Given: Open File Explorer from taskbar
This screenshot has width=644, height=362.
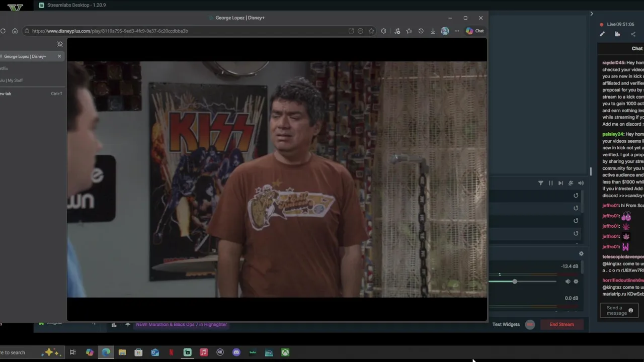Looking at the screenshot, I should point(122,352).
